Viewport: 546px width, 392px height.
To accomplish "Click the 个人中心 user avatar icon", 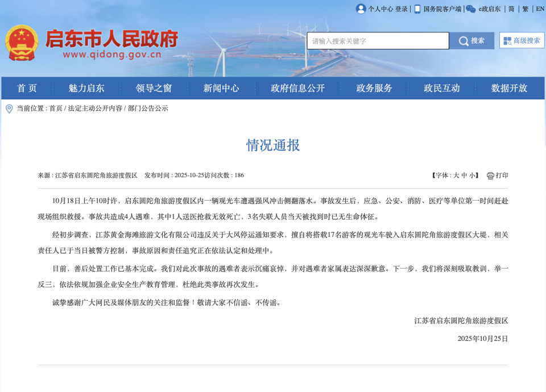I will click(x=361, y=9).
